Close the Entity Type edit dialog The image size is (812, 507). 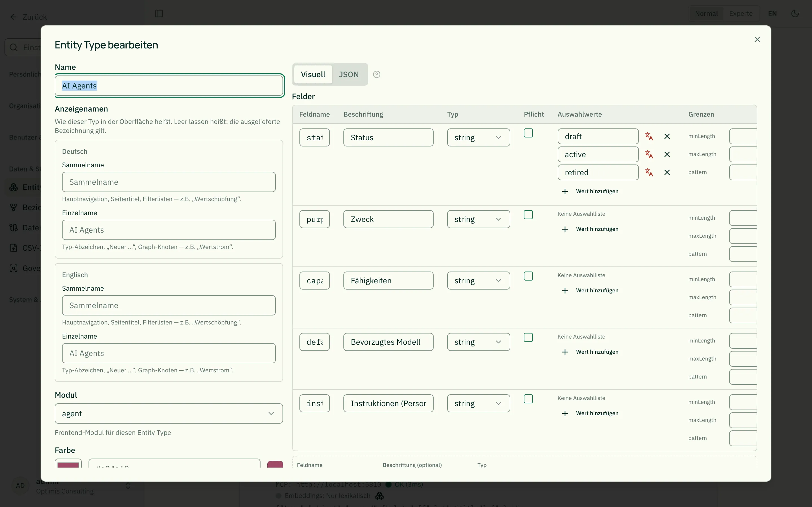click(757, 39)
